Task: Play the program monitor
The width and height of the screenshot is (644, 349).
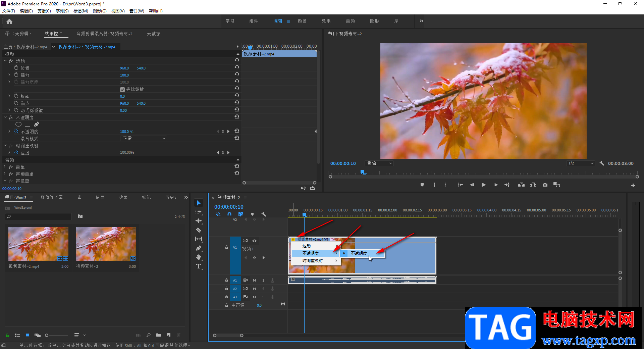Action: tap(483, 185)
